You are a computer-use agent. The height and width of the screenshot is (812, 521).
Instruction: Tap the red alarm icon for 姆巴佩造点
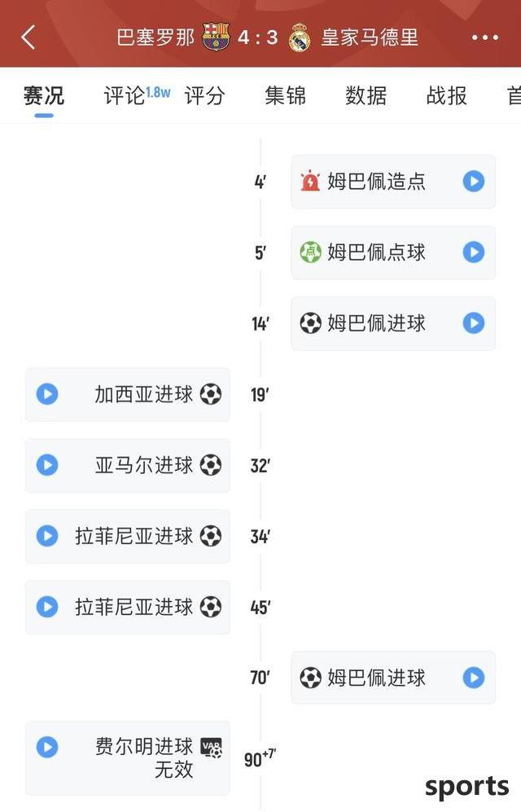tap(310, 182)
